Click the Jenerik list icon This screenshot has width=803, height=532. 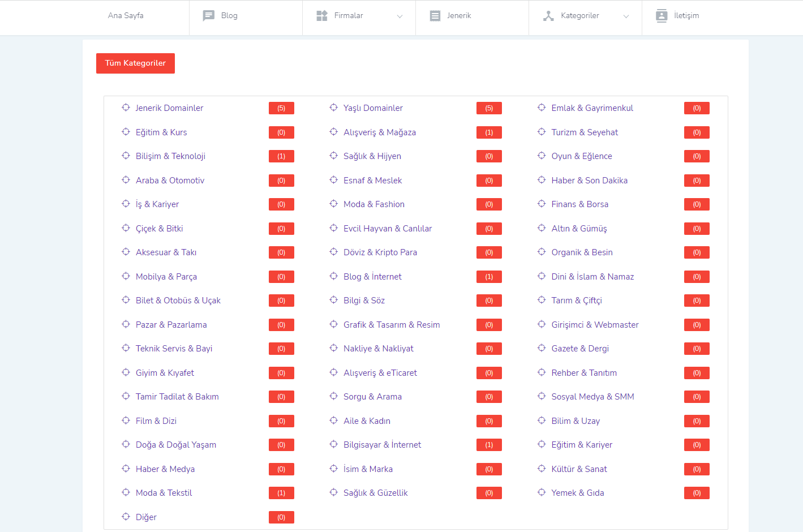pos(435,16)
